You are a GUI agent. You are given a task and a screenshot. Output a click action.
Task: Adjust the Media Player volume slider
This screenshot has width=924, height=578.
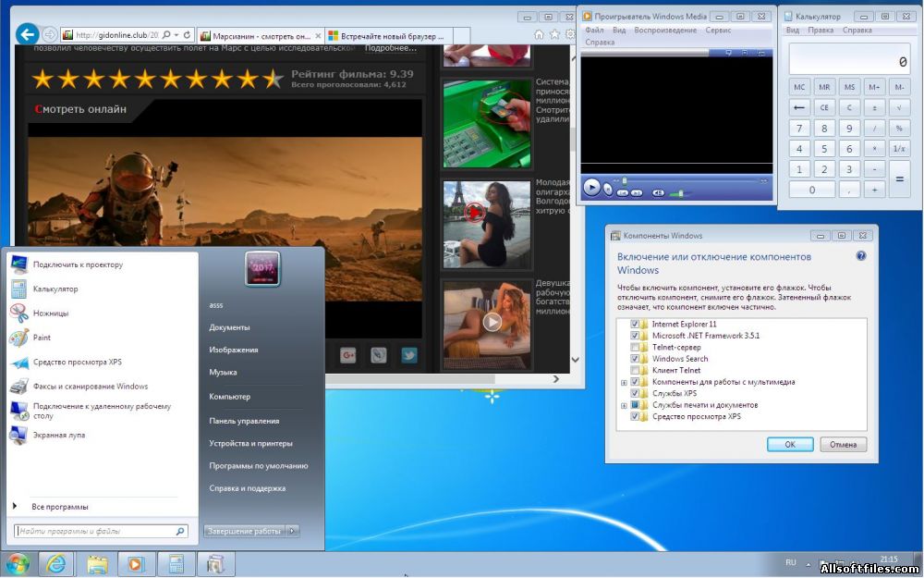(x=679, y=192)
